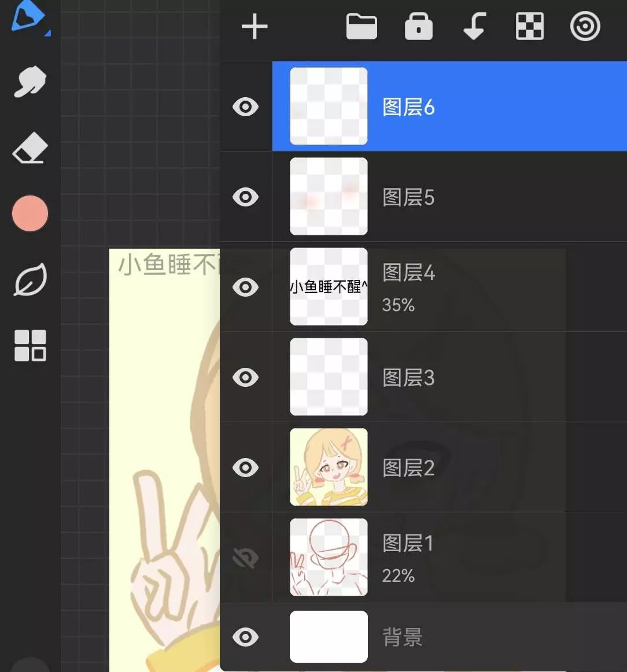Lock the selected layer
Viewport: 627px width, 672px height.
point(418,27)
